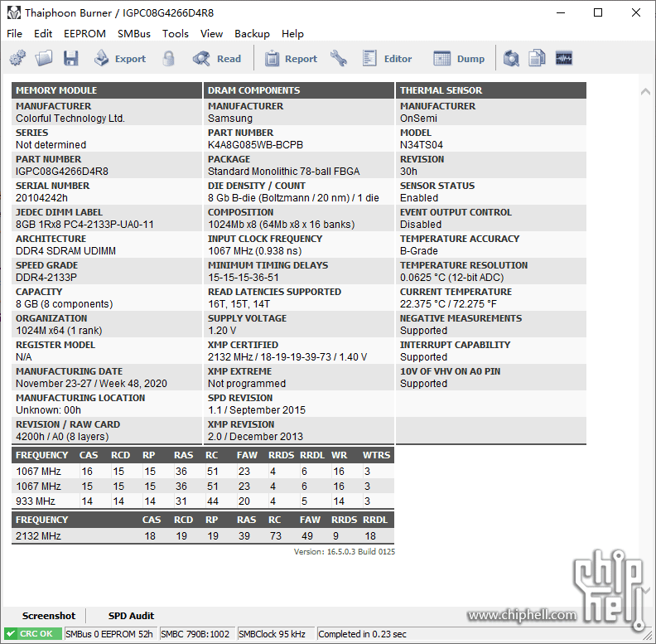Click the scroll up arrow

click(645, 91)
